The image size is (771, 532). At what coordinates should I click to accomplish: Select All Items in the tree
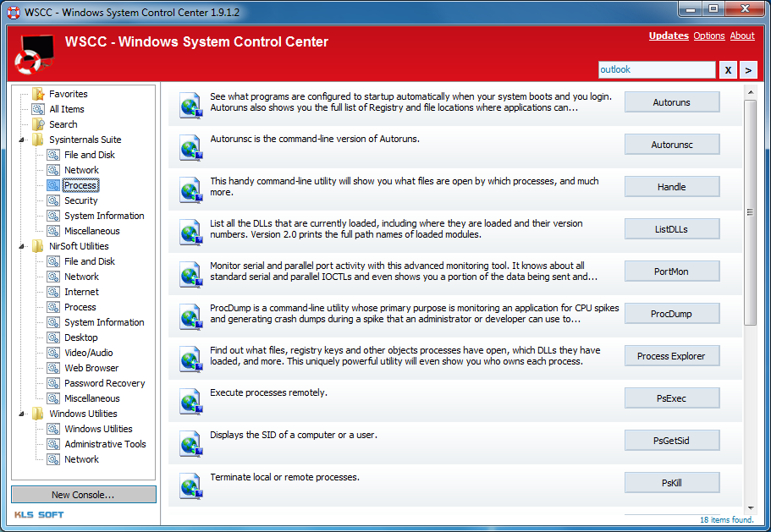click(x=67, y=109)
